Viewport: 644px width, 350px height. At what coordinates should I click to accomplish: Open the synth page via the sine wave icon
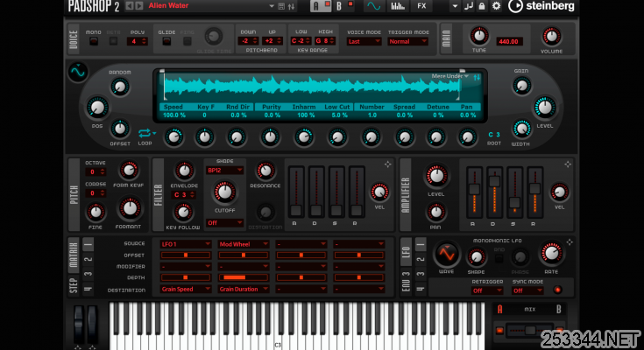[374, 6]
